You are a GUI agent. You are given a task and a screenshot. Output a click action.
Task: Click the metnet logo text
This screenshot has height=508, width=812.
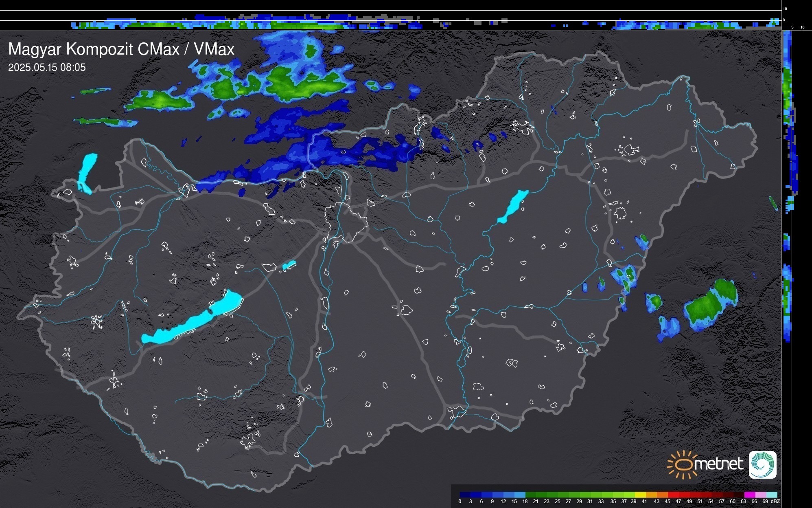click(719, 464)
